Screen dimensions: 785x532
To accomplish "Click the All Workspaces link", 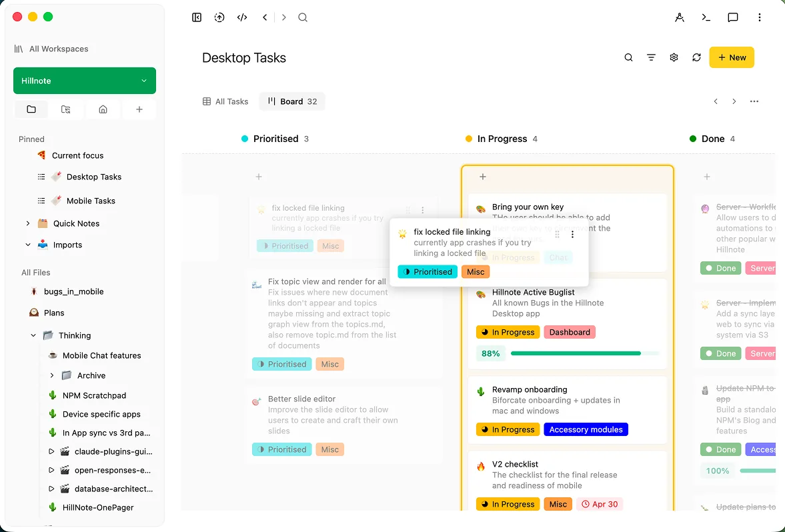I will point(59,49).
